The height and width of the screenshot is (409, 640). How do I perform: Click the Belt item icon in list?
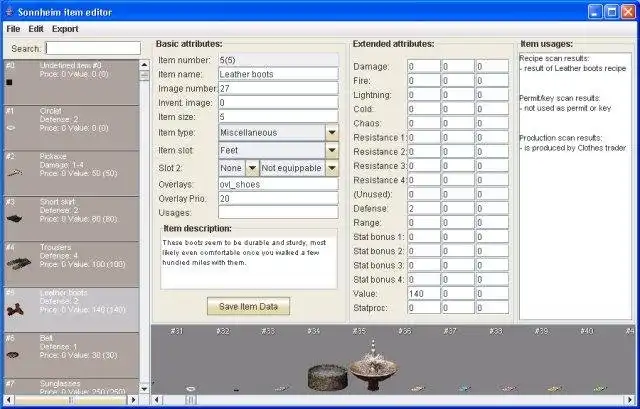[x=13, y=355]
